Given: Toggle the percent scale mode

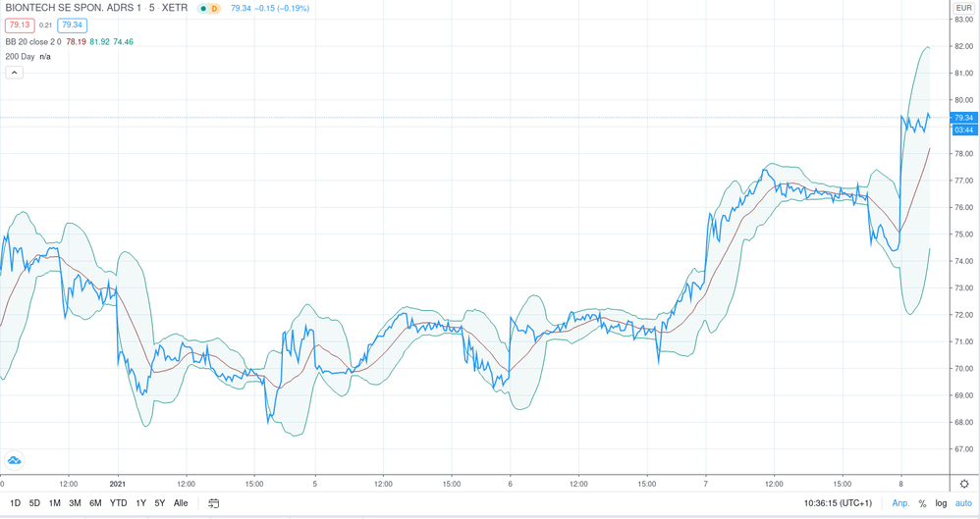Looking at the screenshot, I should tap(922, 503).
